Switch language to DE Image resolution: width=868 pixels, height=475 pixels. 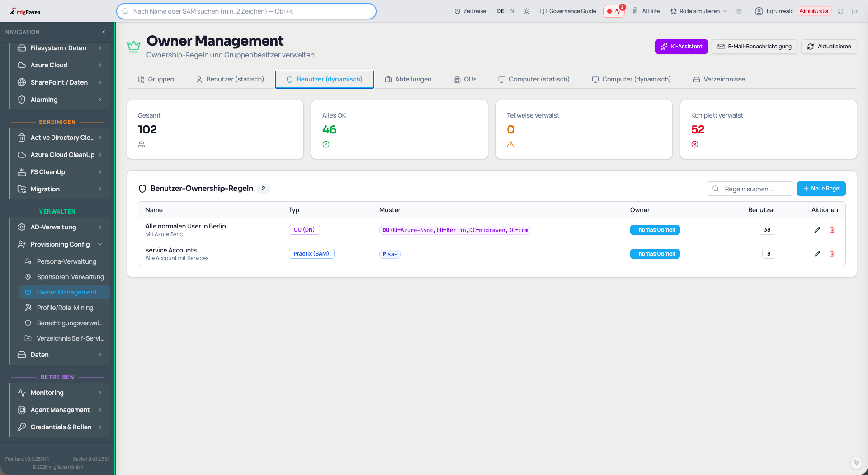coord(500,11)
